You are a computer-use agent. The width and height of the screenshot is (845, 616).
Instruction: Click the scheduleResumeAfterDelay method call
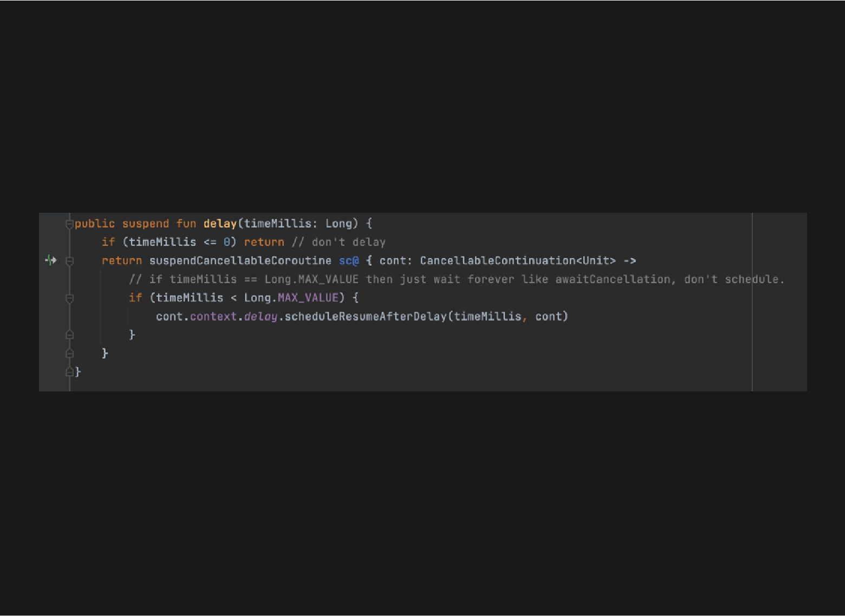pyautogui.click(x=366, y=316)
